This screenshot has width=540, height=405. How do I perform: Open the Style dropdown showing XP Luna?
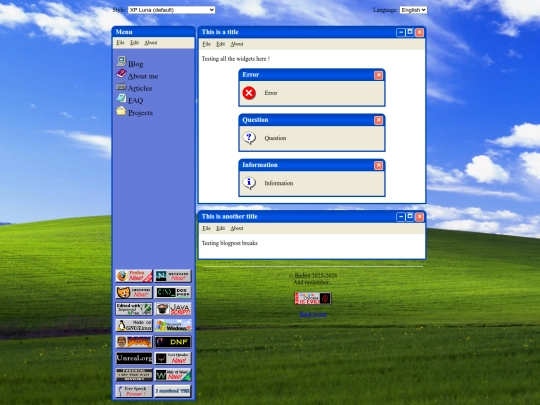coord(172,10)
